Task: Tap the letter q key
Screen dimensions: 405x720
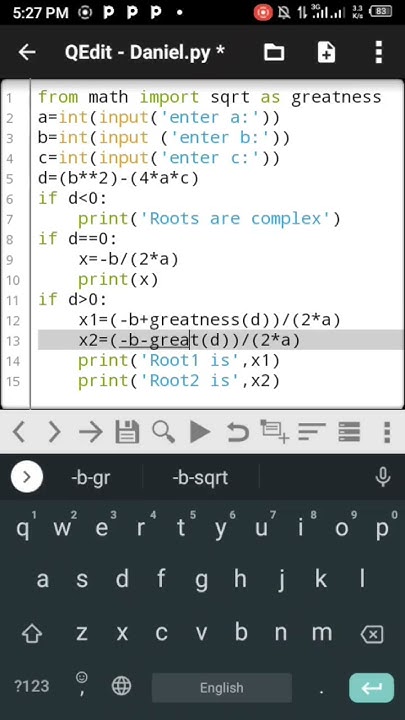Action: pos(24,528)
